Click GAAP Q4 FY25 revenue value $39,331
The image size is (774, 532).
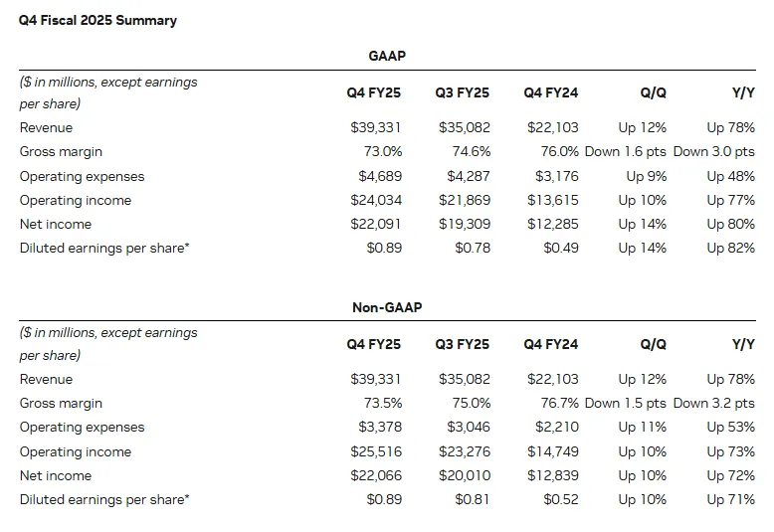(x=376, y=127)
